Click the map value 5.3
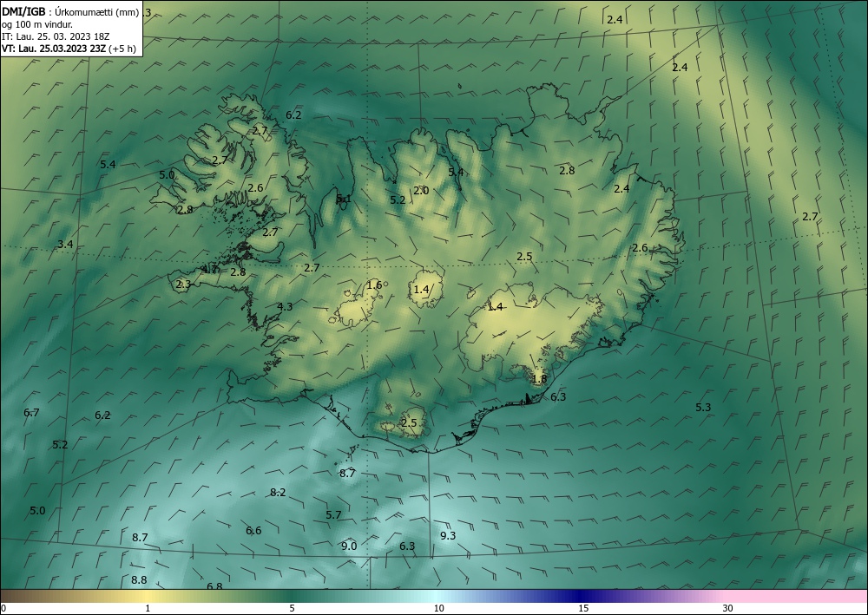Viewport: 868px width, 615px height. (703, 408)
